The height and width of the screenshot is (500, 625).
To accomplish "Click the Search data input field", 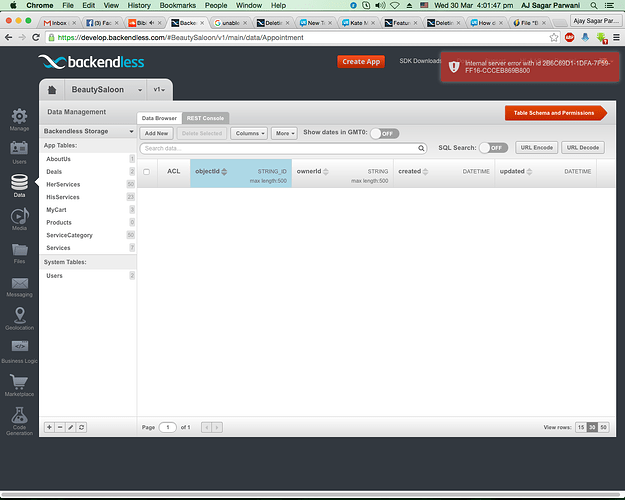I will point(283,148).
